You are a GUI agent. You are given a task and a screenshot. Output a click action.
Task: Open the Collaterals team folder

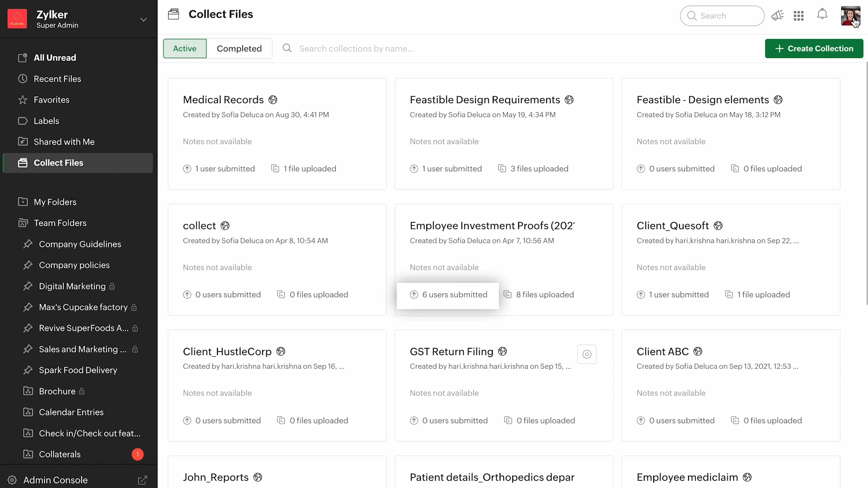[60, 455]
